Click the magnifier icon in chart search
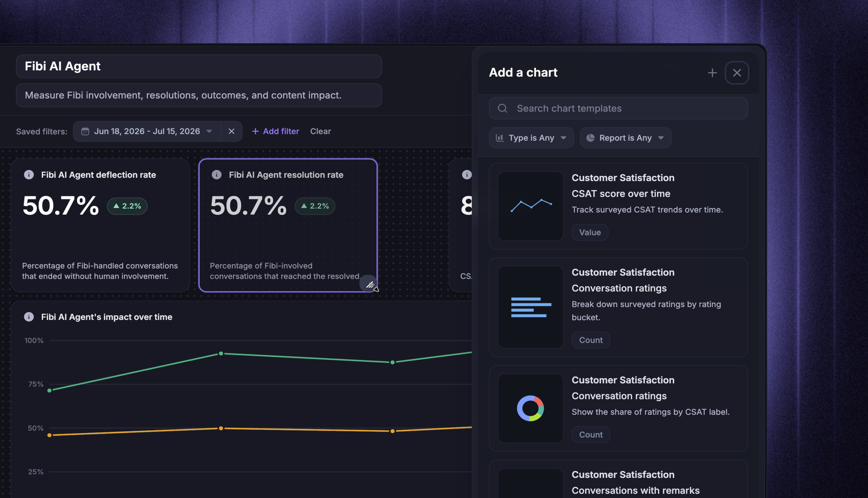 [x=502, y=109]
